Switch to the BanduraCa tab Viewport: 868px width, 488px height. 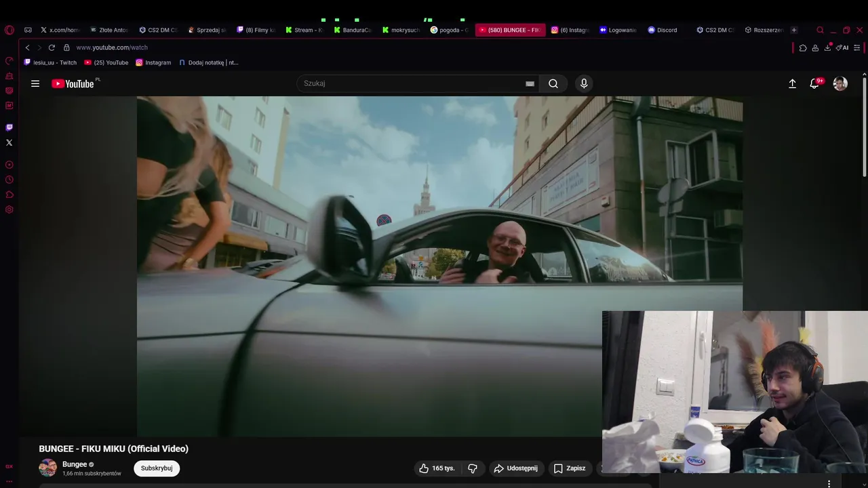353,30
